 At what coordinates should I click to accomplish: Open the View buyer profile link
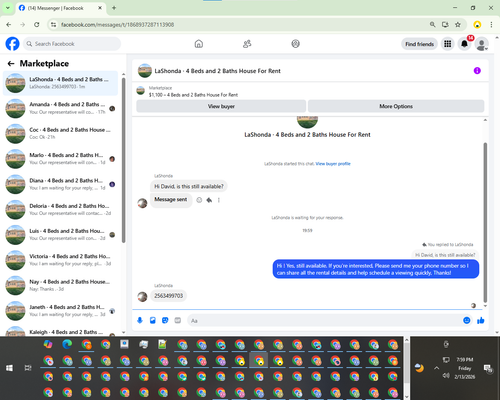tap(333, 164)
